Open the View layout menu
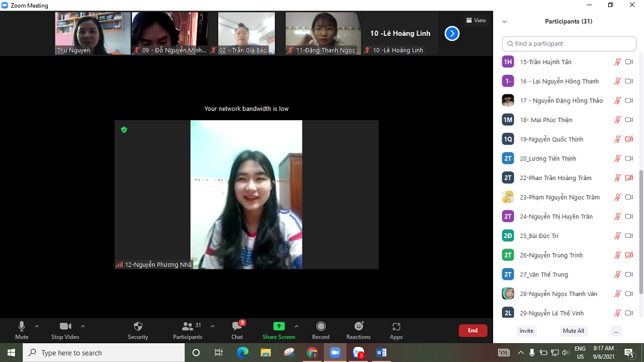Screen dimensions: 644x362 coord(476,20)
